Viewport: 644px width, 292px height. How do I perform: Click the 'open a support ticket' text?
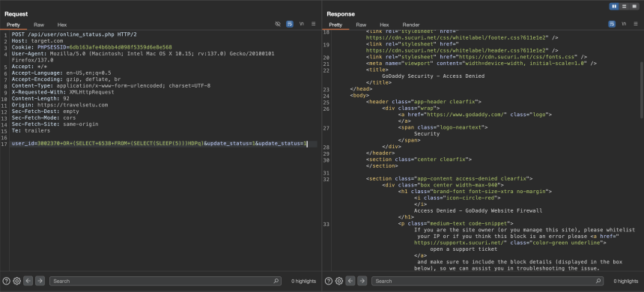point(464,249)
